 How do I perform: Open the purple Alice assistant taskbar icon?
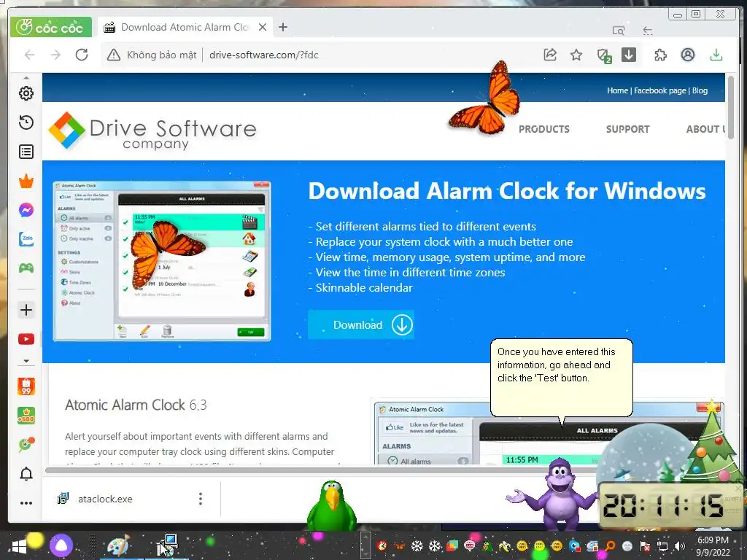click(61, 545)
